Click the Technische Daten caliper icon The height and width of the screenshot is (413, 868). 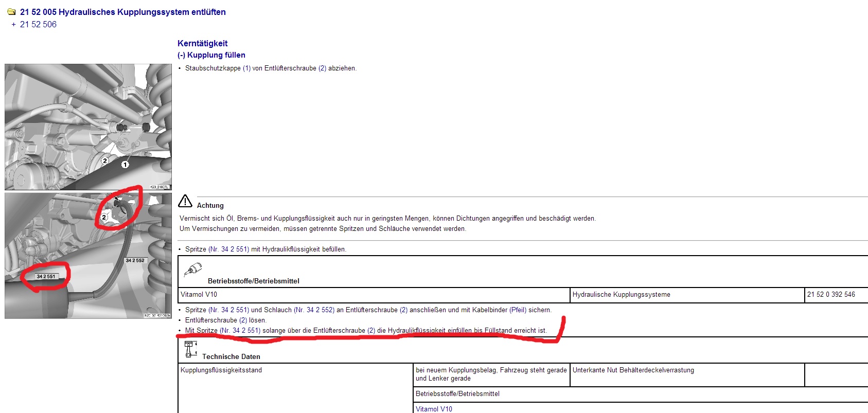[x=190, y=349]
